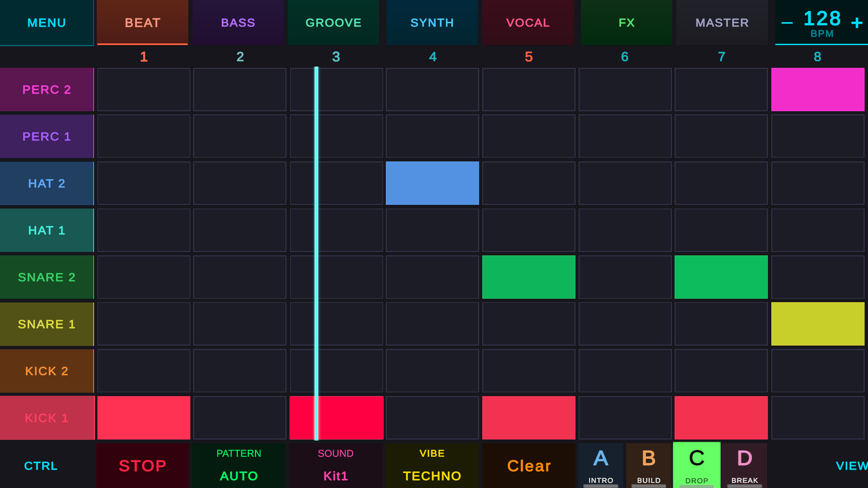
Task: Open the SYNTH tab
Action: 432,23
